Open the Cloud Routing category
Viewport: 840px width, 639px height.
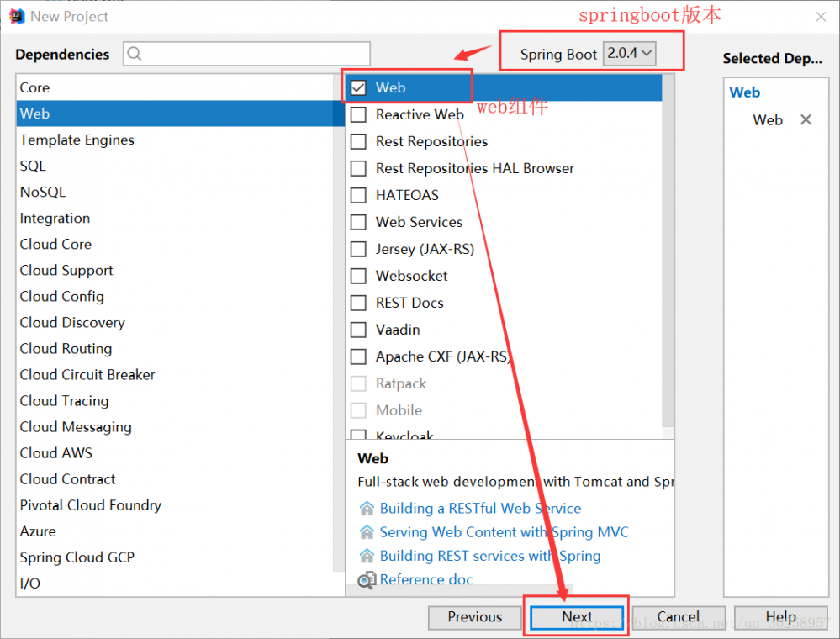175,349
